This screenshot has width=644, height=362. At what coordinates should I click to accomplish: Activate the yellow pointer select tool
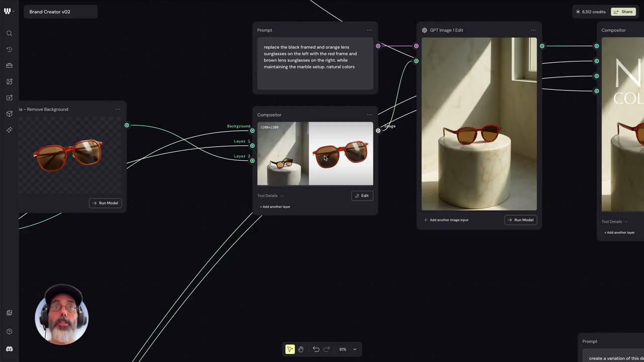pyautogui.click(x=290, y=349)
